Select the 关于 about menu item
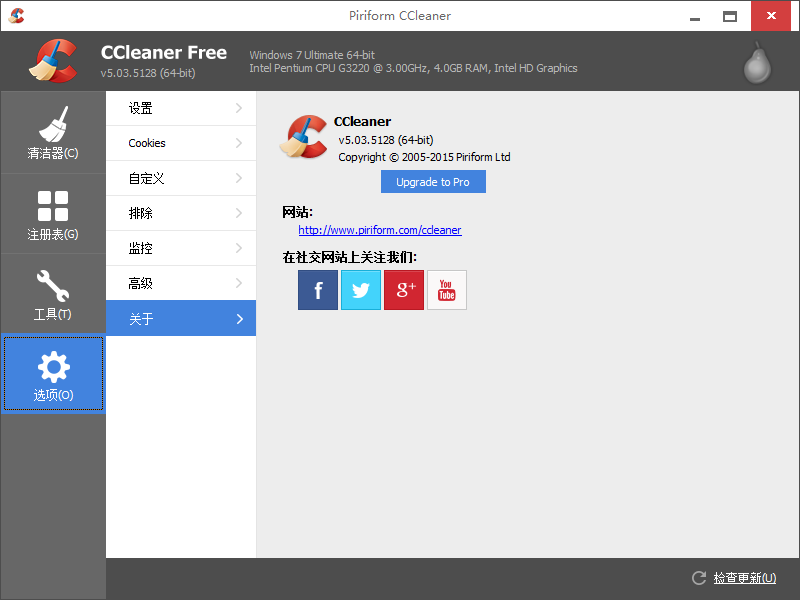 coord(181,318)
